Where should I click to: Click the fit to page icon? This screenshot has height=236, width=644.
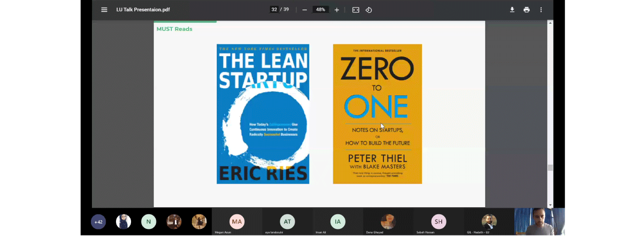point(355,10)
